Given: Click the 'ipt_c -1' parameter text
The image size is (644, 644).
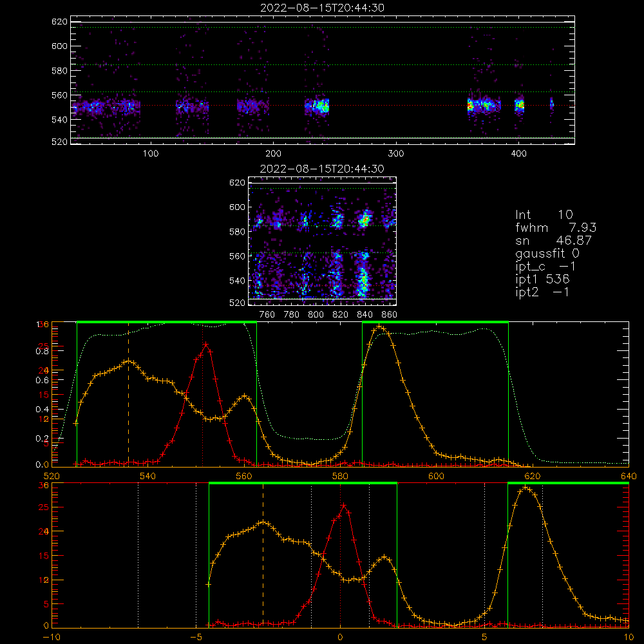Looking at the screenshot, I should tap(546, 267).
